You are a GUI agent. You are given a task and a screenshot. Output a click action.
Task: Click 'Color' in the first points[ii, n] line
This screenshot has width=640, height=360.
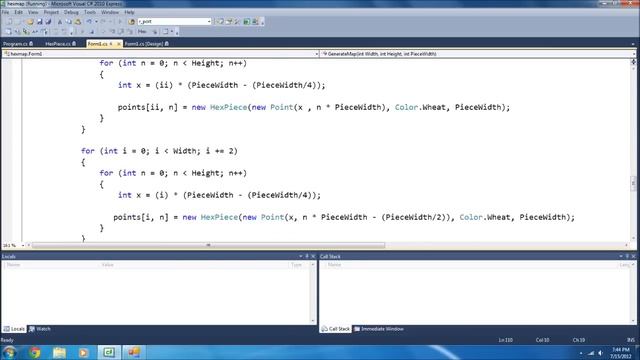[406, 107]
